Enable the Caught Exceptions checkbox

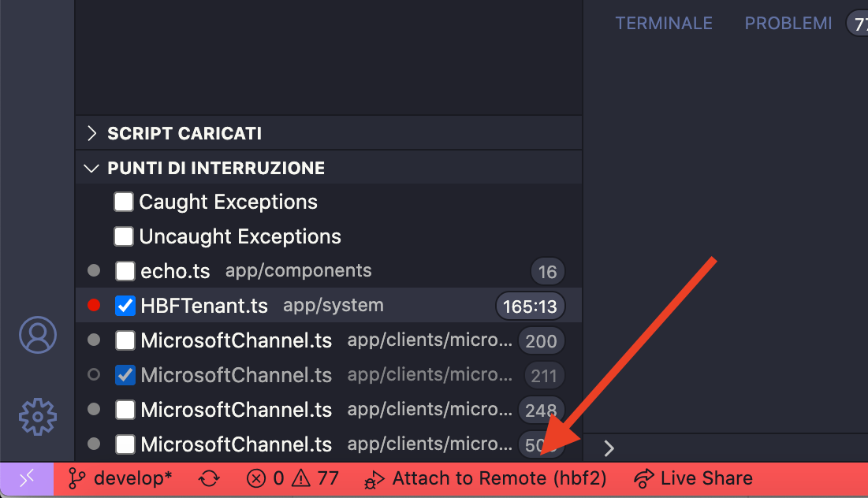click(x=124, y=202)
